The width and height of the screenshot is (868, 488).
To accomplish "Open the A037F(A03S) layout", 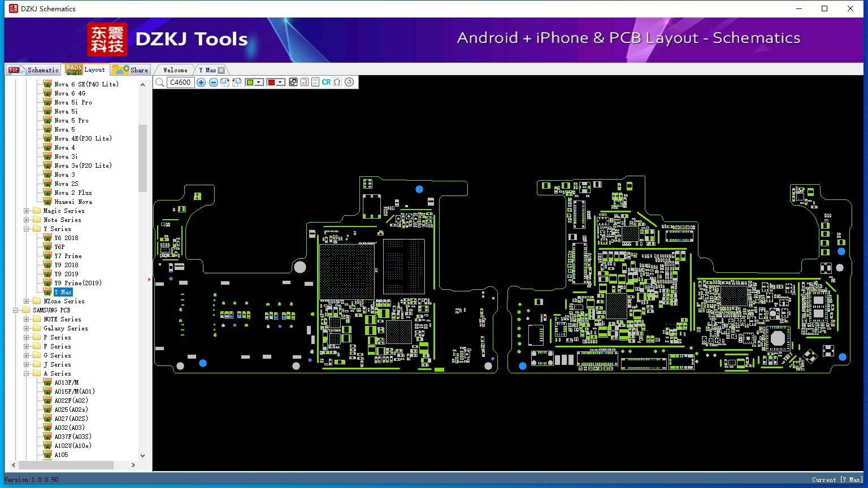I will click(73, 437).
